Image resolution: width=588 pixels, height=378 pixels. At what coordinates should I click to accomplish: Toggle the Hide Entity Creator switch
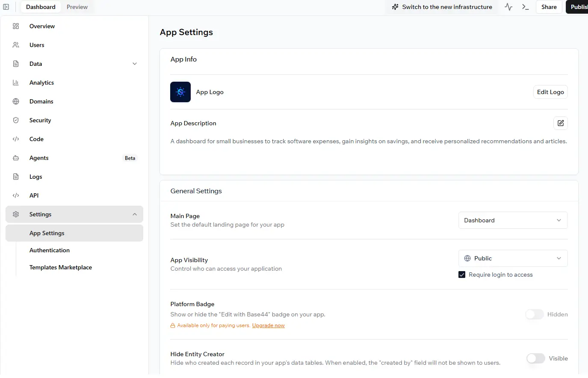[535, 358]
